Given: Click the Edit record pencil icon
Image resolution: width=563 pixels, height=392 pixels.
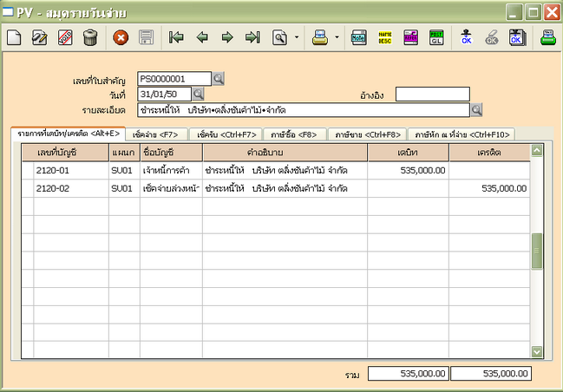Looking at the screenshot, I should click(40, 37).
